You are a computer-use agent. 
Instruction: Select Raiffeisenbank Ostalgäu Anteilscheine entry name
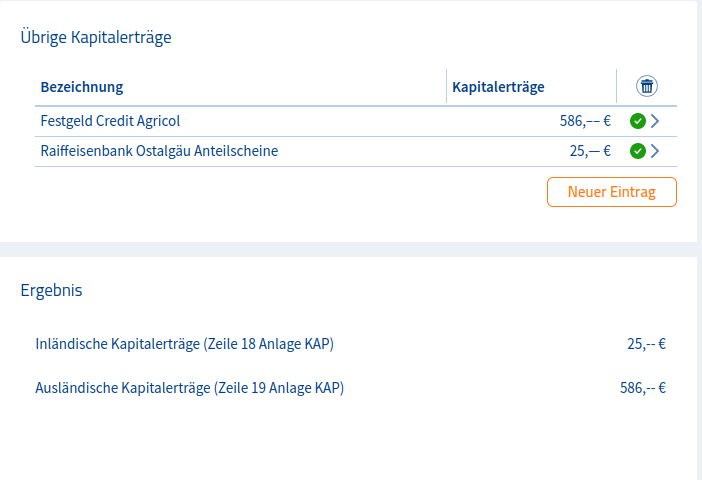click(x=159, y=152)
